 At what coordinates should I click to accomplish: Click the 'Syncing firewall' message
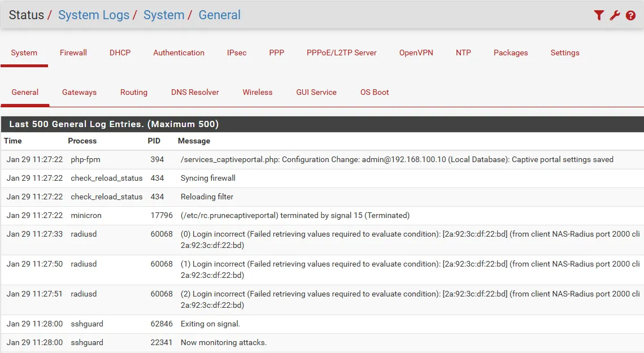208,178
